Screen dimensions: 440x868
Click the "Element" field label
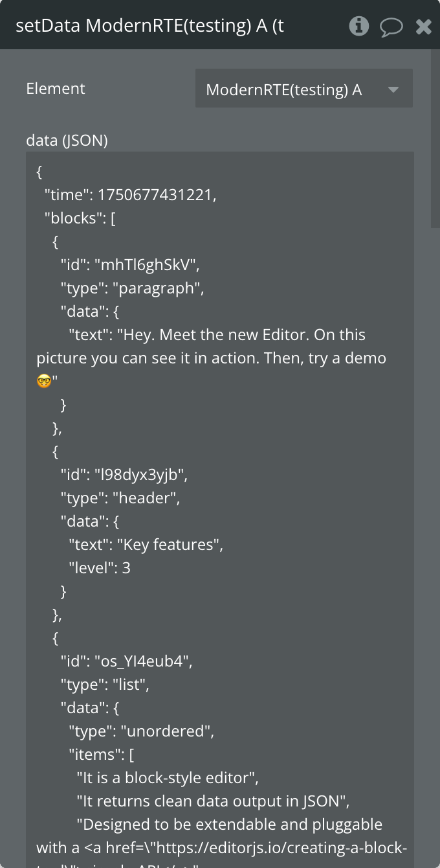(x=56, y=89)
